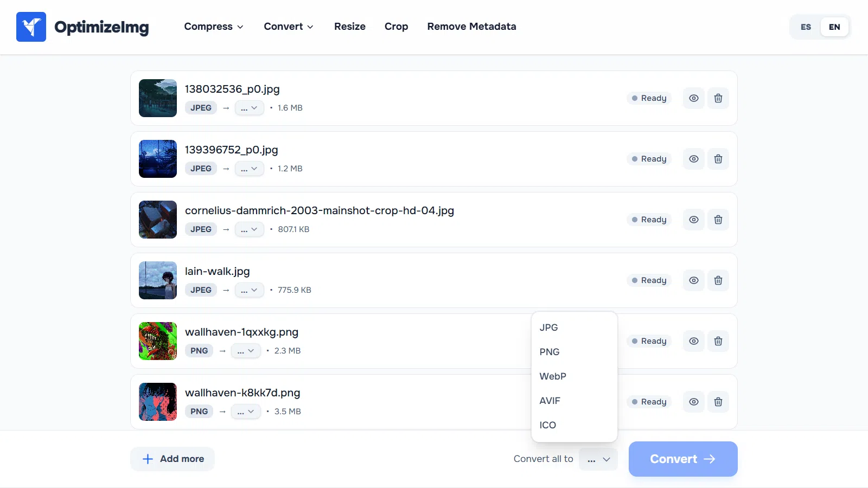
Task: Open the 138032536_p0.jpg thumbnail
Action: 158,98
